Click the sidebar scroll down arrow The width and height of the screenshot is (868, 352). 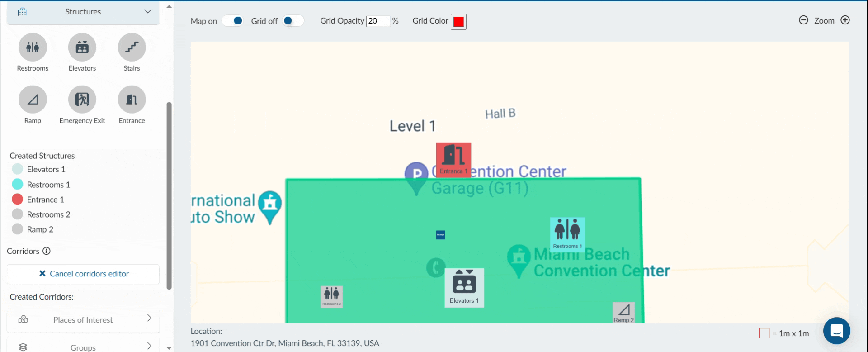[x=169, y=348]
